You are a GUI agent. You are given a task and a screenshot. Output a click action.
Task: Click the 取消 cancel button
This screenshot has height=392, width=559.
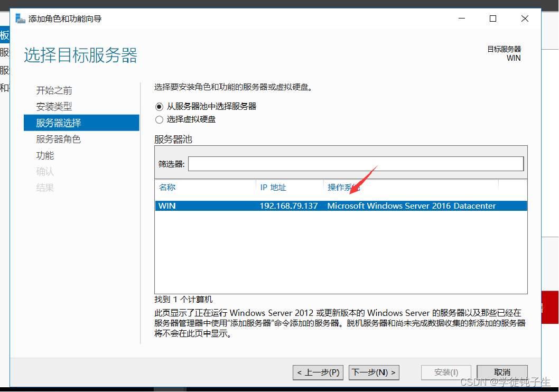pyautogui.click(x=502, y=373)
